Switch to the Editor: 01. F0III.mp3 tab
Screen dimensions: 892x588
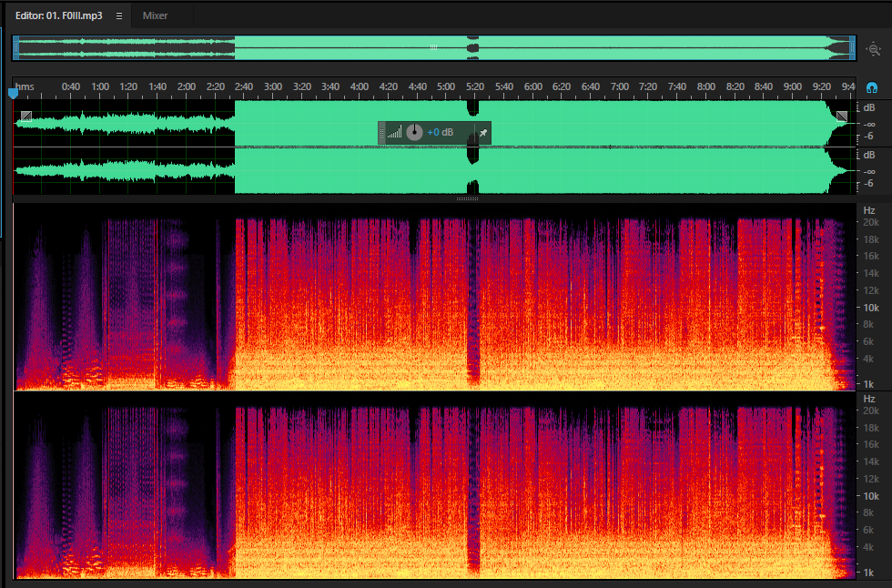58,15
